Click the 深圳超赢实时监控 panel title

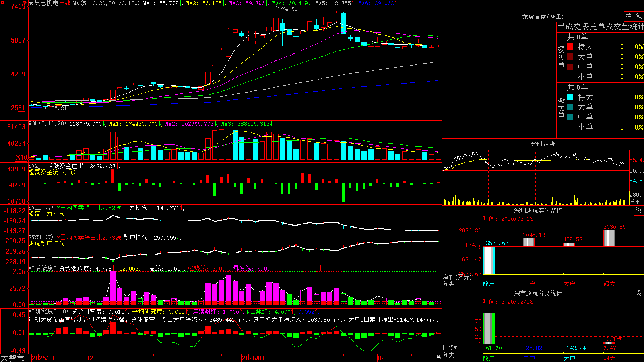coord(538,210)
